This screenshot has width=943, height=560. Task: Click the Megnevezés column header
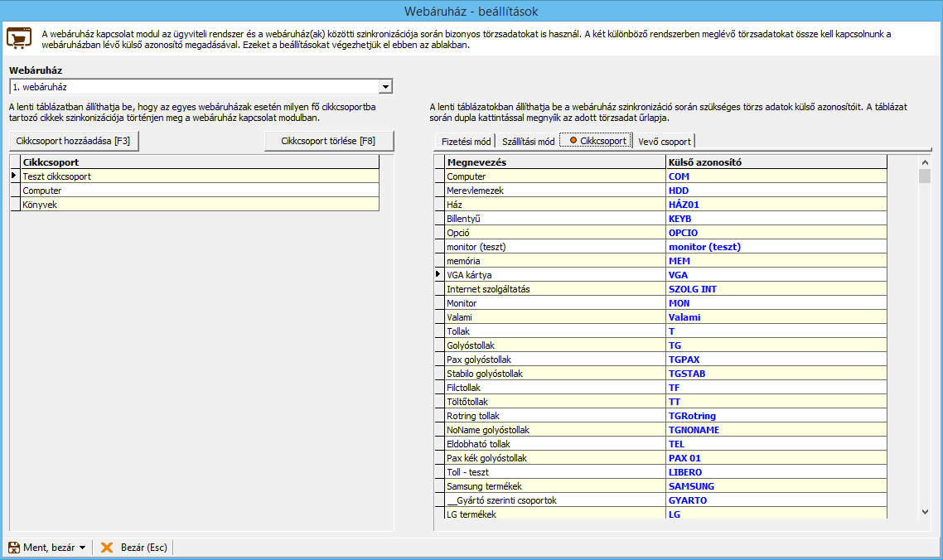pos(555,162)
